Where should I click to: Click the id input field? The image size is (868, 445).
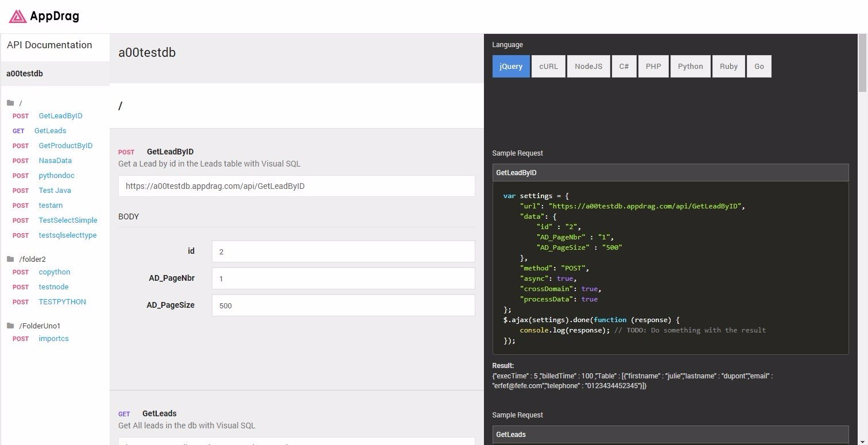coord(343,251)
